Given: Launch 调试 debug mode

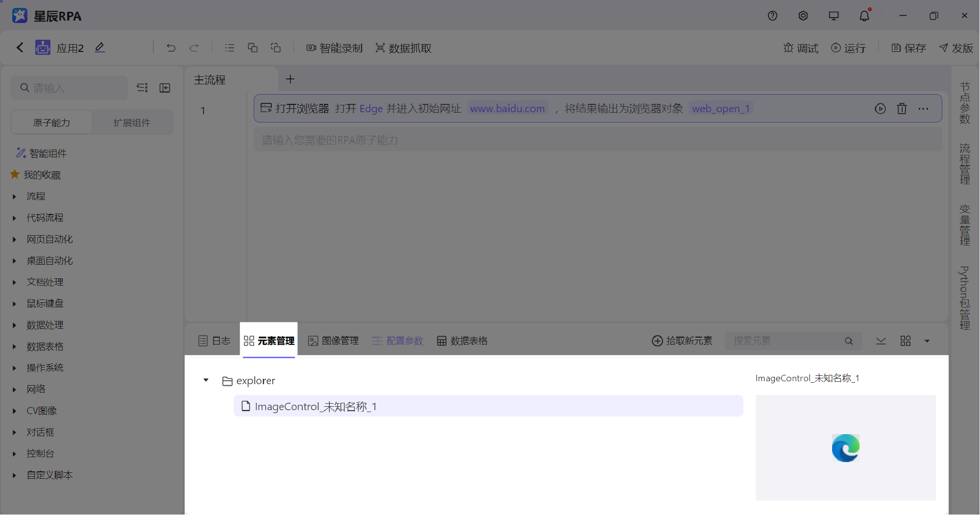Looking at the screenshot, I should coord(800,48).
